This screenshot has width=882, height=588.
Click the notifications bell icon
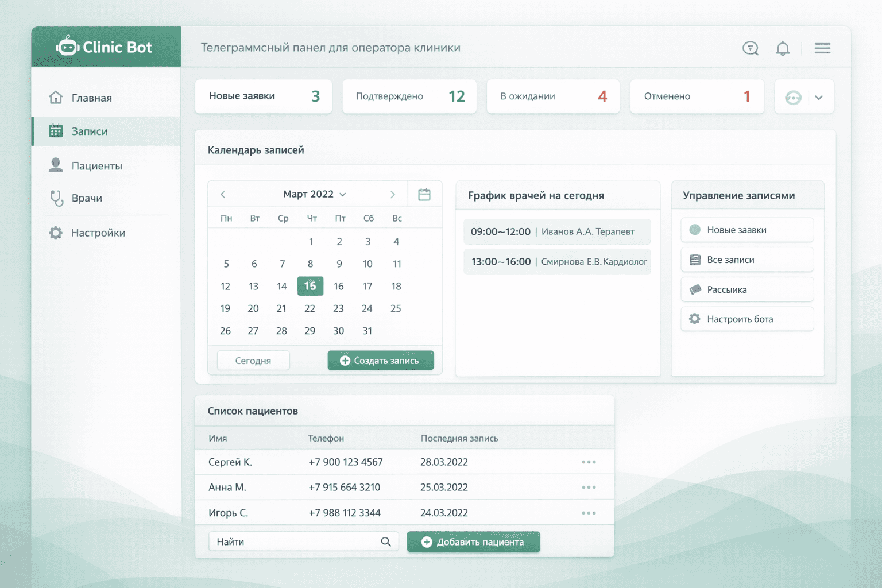(x=783, y=48)
